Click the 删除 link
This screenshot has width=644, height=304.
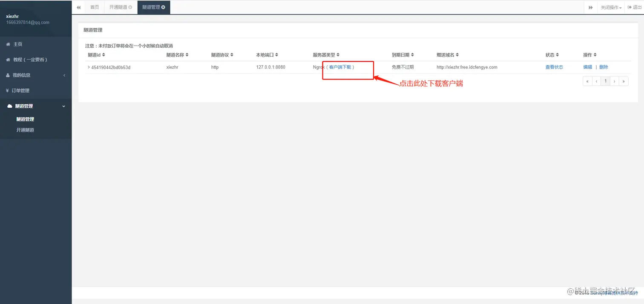click(x=604, y=67)
